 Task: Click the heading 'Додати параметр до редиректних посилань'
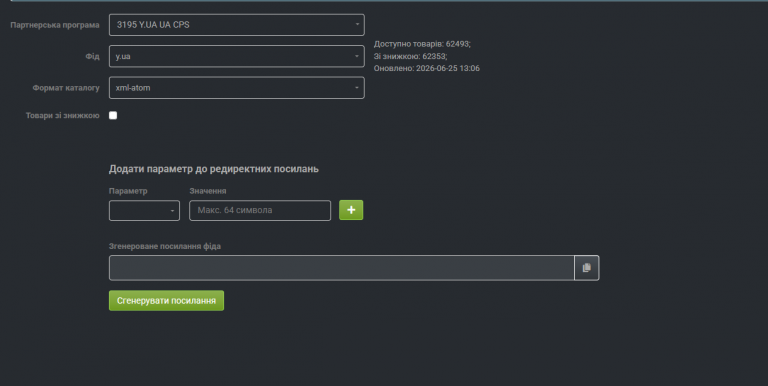[214, 169]
